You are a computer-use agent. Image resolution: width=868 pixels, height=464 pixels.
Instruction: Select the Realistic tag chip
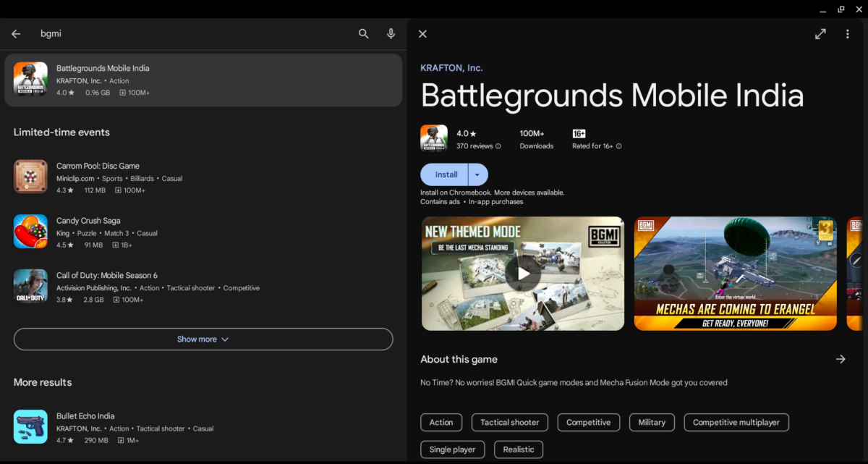[x=519, y=450]
